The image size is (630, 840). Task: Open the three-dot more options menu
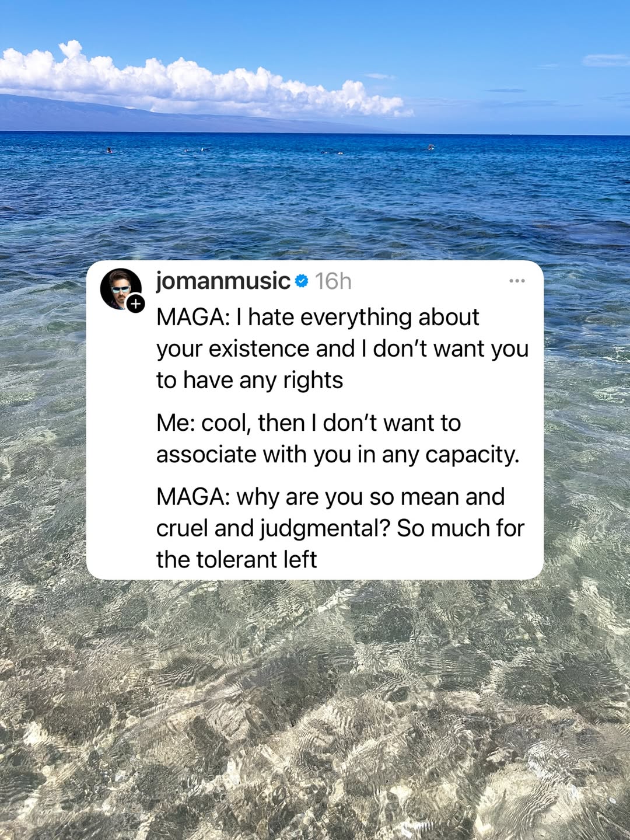[517, 281]
